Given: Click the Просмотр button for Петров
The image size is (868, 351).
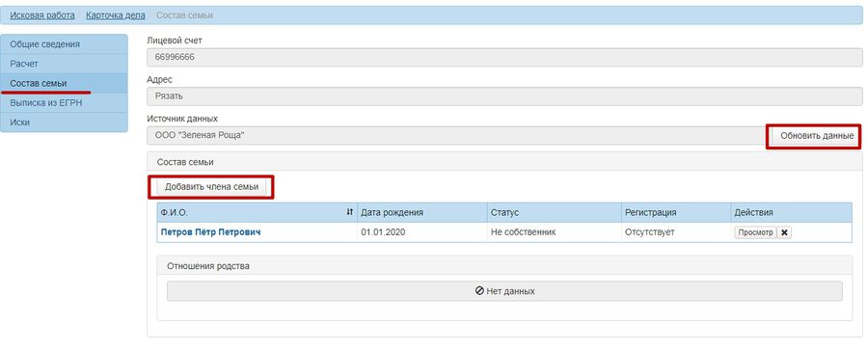Looking at the screenshot, I should click(755, 232).
